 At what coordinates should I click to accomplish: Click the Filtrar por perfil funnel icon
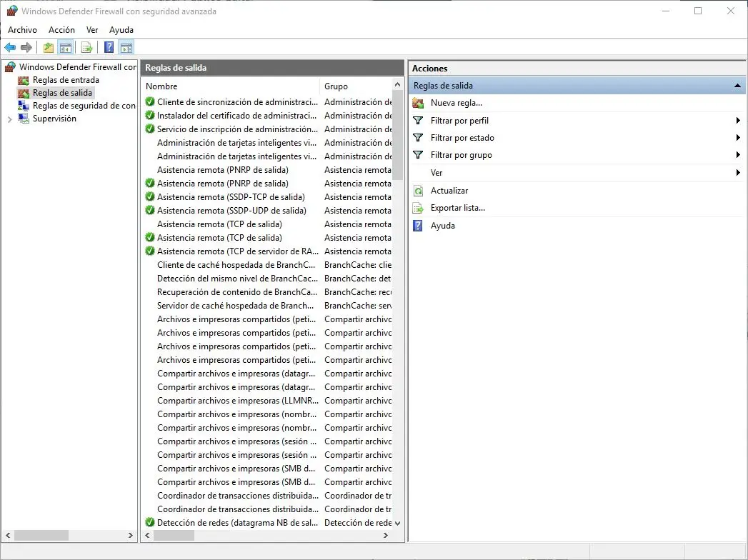[x=418, y=121]
